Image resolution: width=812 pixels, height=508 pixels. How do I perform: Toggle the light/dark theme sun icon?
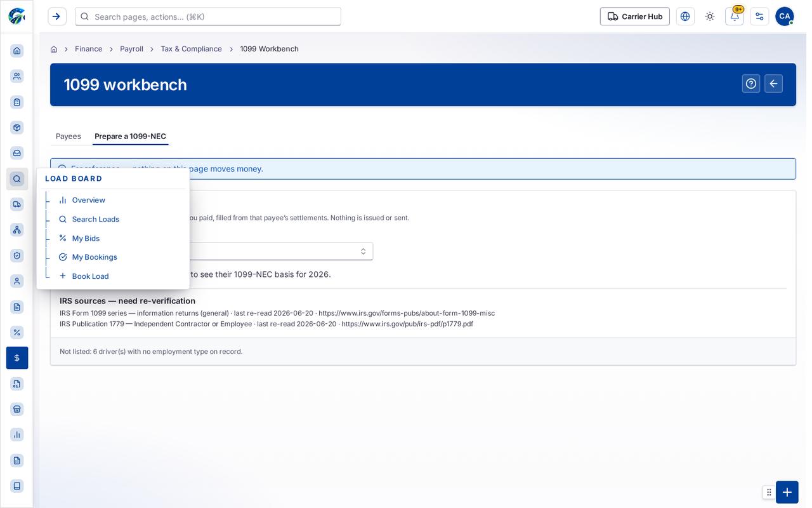click(710, 17)
